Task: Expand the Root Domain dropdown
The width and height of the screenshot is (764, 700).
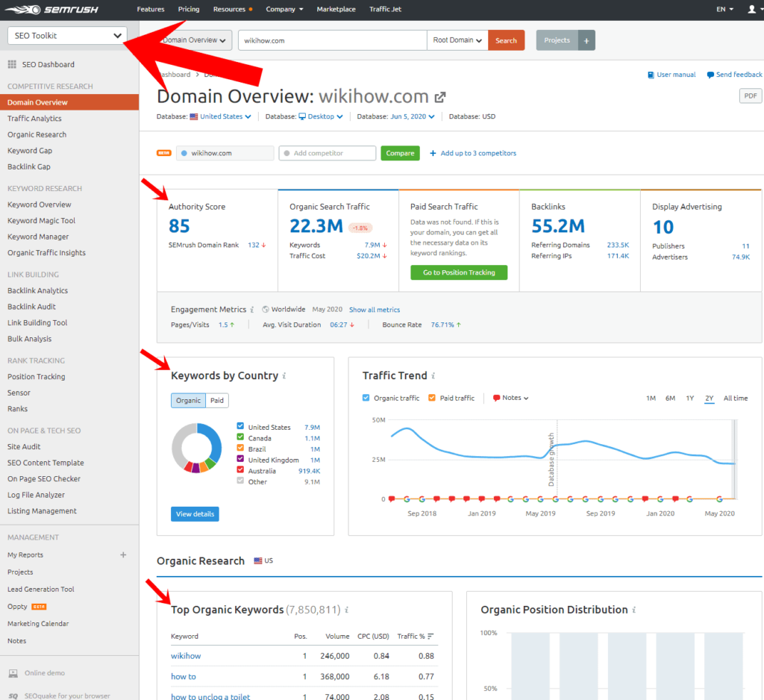Action: (457, 41)
